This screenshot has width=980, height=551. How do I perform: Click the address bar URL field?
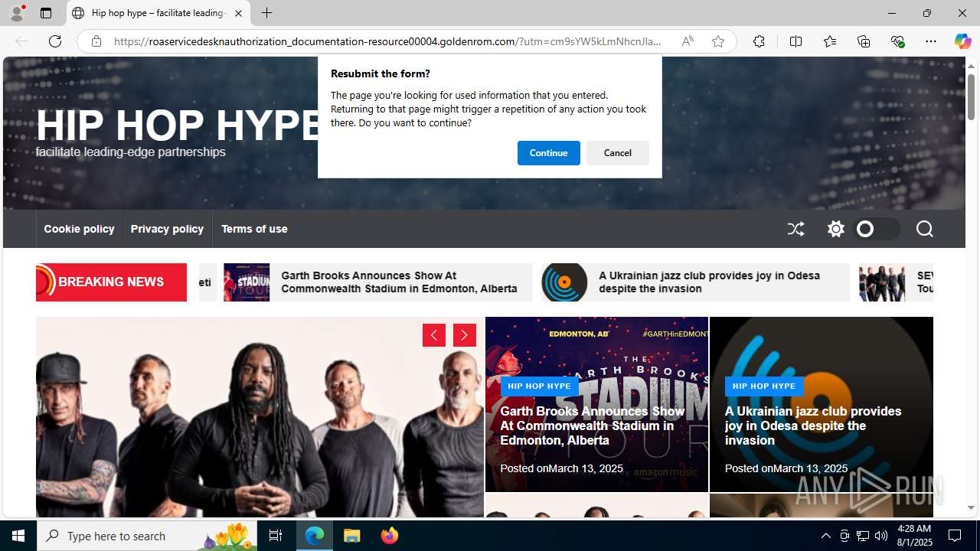point(387,41)
